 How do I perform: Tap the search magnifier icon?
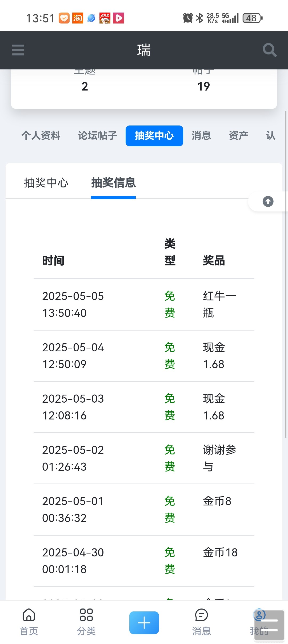coord(269,50)
